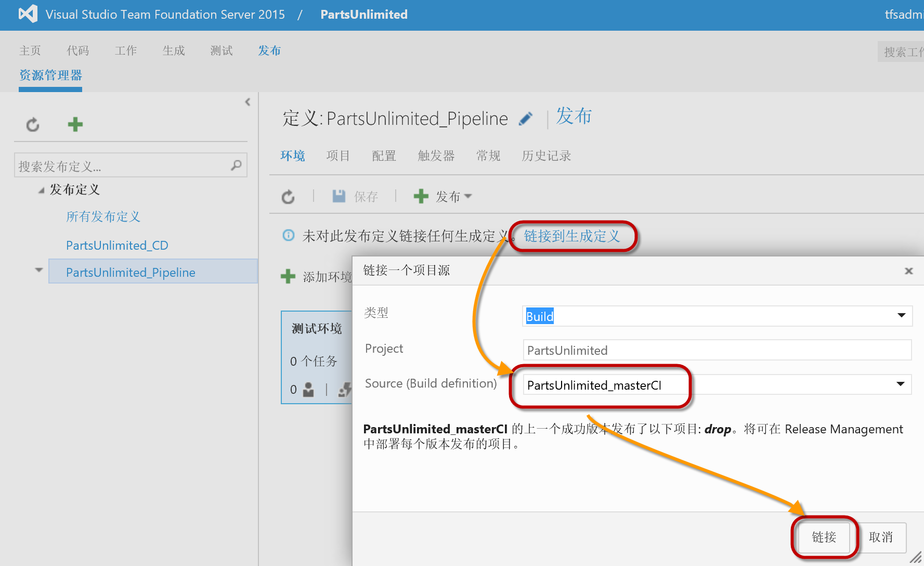
Task: Open the 生成 hub
Action: click(x=174, y=50)
